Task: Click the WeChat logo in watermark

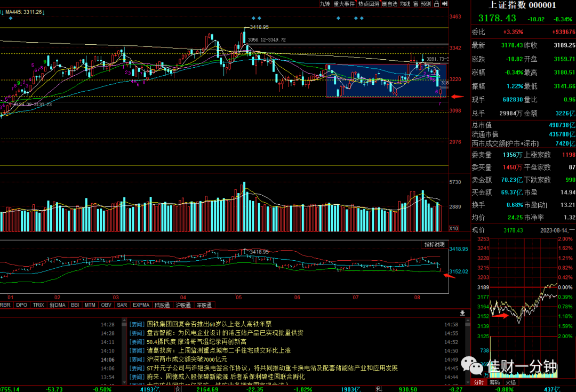Action: coord(472,365)
